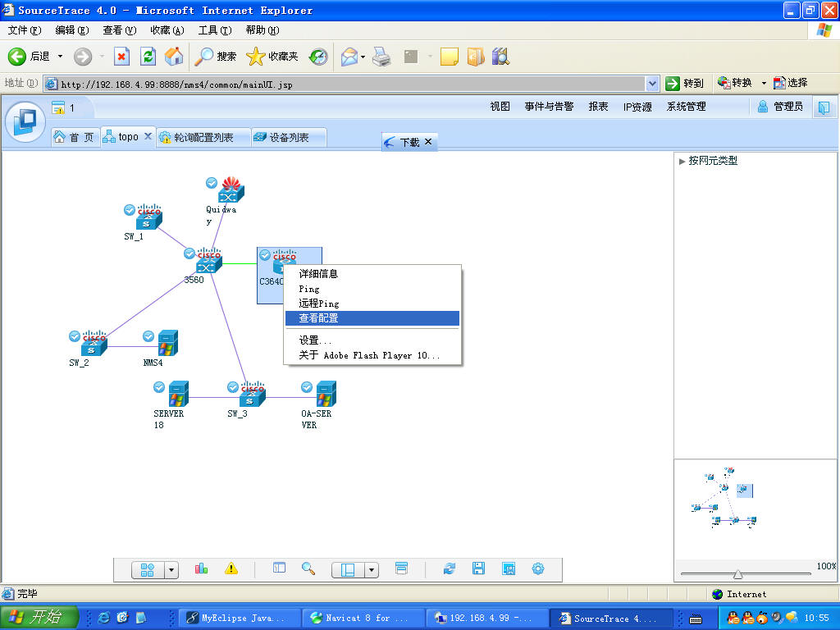
Task: Toggle status check badge on SW_1
Action: click(129, 210)
